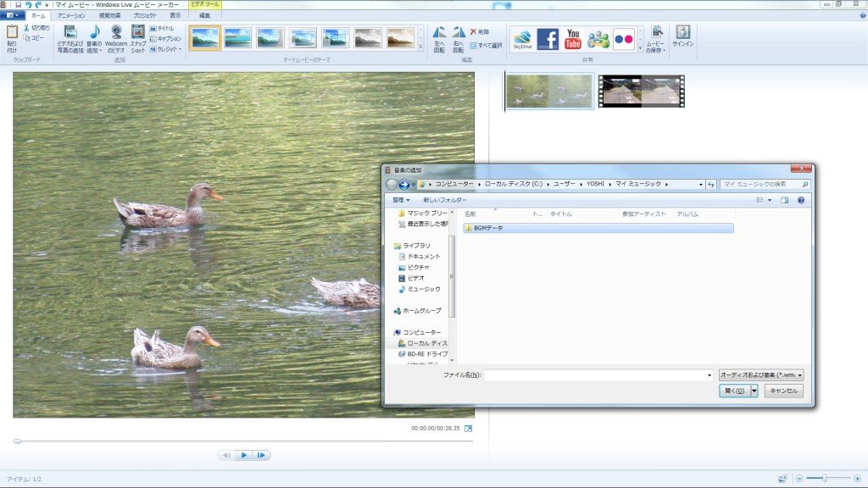This screenshot has height=488, width=868.
Task: Open the file name history dropdown
Action: point(709,375)
